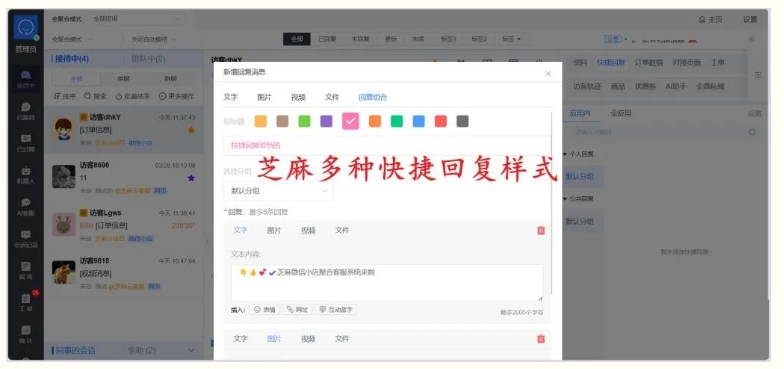Click the quick reply title input field
The width and height of the screenshot is (784, 369).
[x=387, y=146]
